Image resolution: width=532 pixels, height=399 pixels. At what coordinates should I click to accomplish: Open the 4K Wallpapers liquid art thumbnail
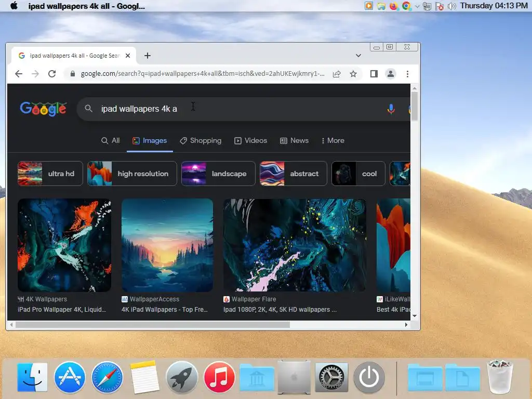[x=64, y=245]
